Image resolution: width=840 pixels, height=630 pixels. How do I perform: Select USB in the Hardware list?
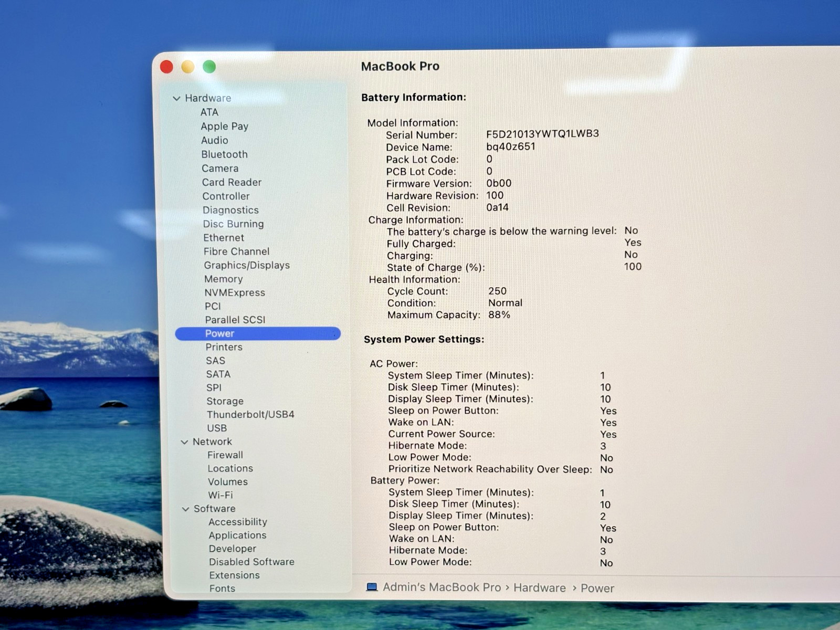217,428
